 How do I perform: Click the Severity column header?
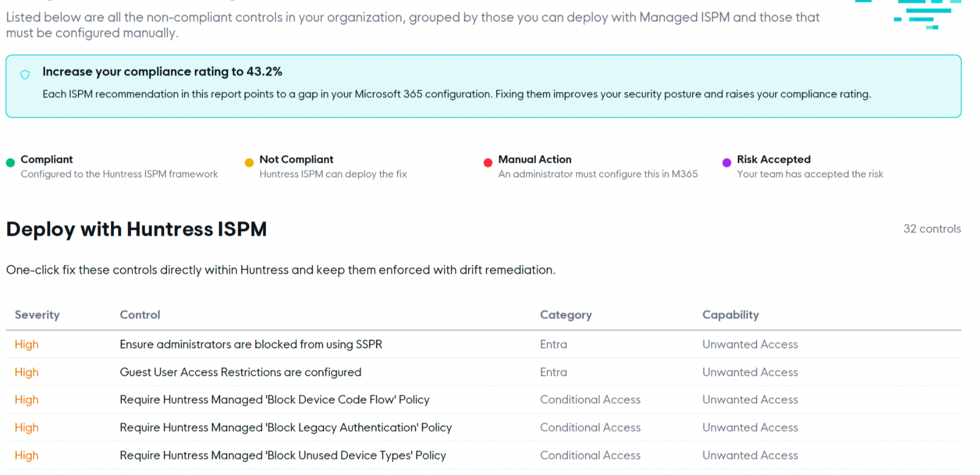pyautogui.click(x=37, y=315)
